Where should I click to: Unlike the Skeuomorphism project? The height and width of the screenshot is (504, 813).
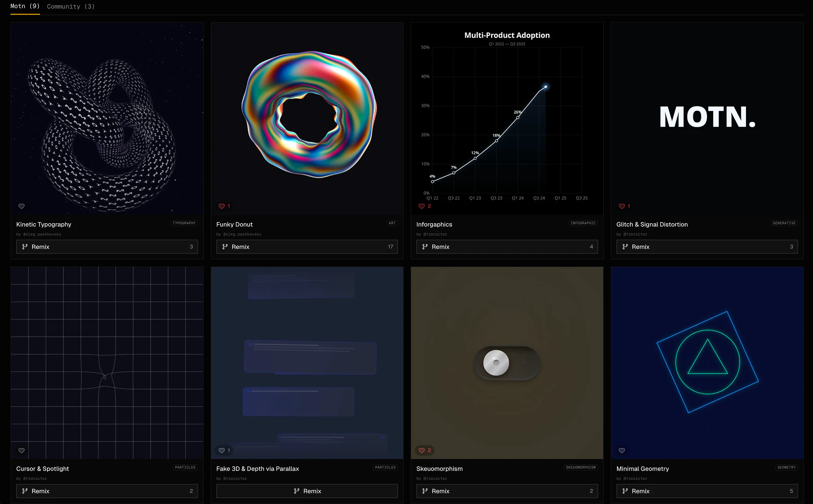point(422,450)
